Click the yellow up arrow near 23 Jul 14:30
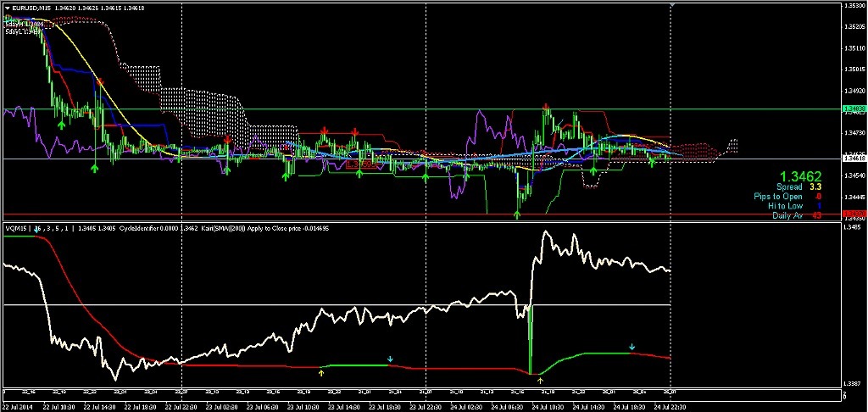The height and width of the screenshot is (412, 868). click(321, 371)
